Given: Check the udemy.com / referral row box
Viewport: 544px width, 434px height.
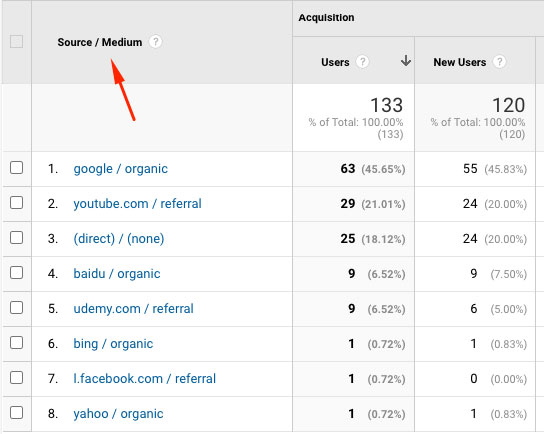Looking at the screenshot, I should click(x=16, y=308).
